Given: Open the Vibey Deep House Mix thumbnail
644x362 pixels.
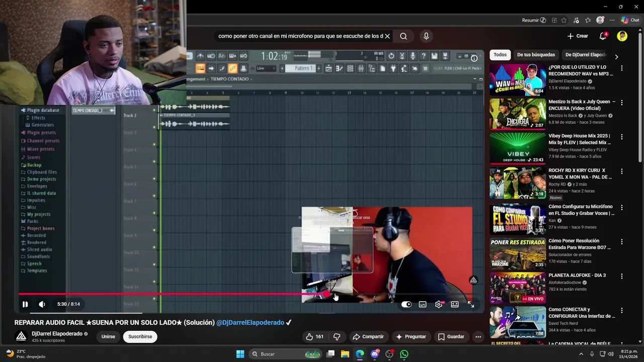Looking at the screenshot, I should tap(518, 148).
